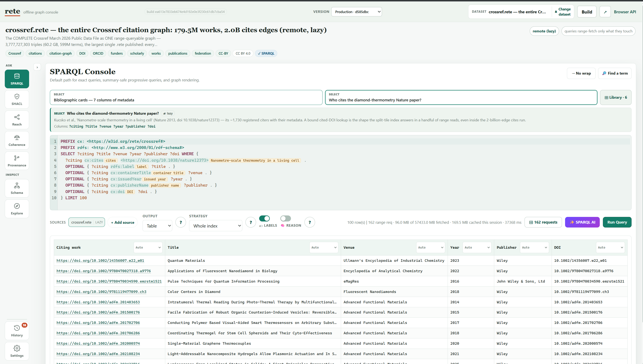Open link 10.1002/adfm.202108234
The width and height of the screenshot is (643, 364).
tap(98, 354)
